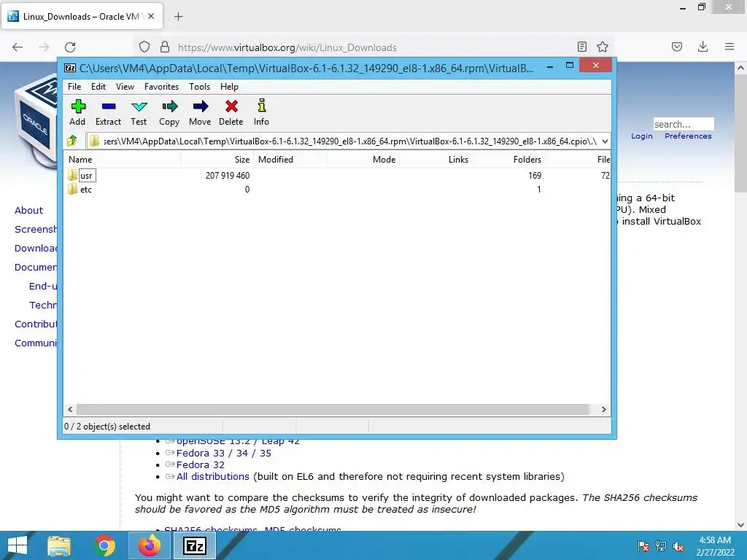Sort by the Size column header

217,160
